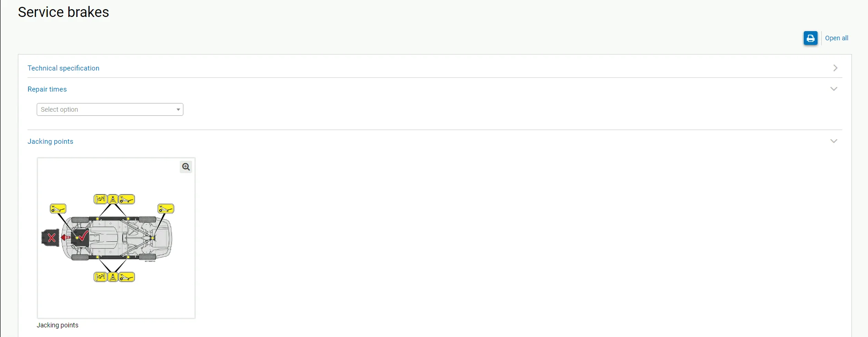Click the rear trolley jack icon at right
Screen dimensions: 868x337
coord(166,209)
